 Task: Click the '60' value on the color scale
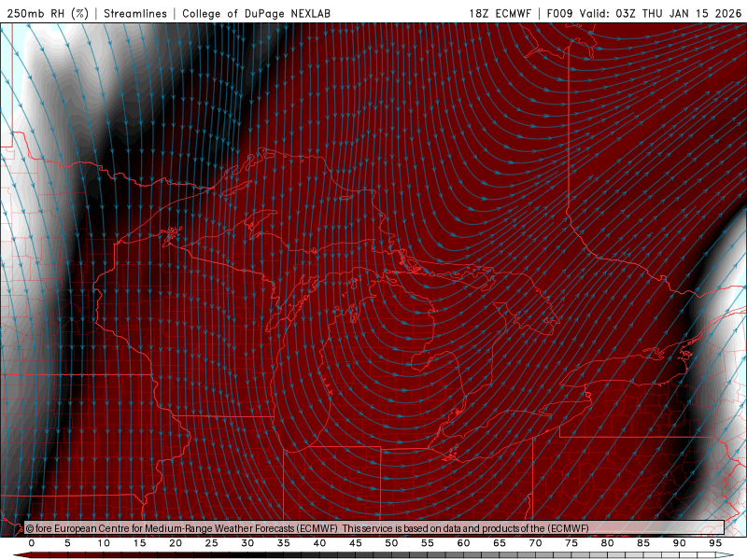(463, 543)
